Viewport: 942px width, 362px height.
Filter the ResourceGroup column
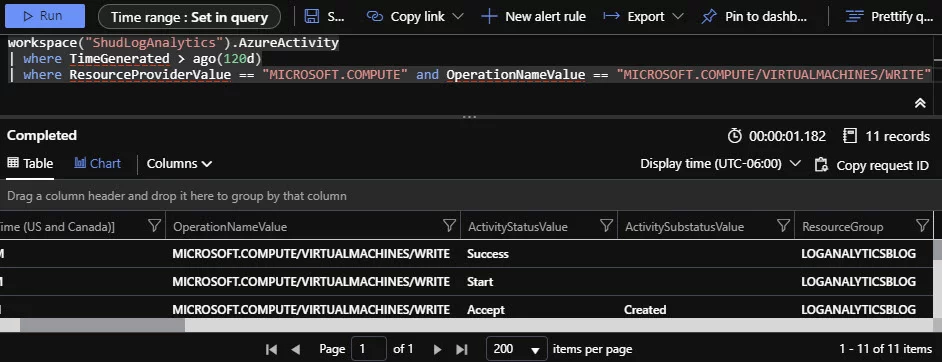[923, 226]
